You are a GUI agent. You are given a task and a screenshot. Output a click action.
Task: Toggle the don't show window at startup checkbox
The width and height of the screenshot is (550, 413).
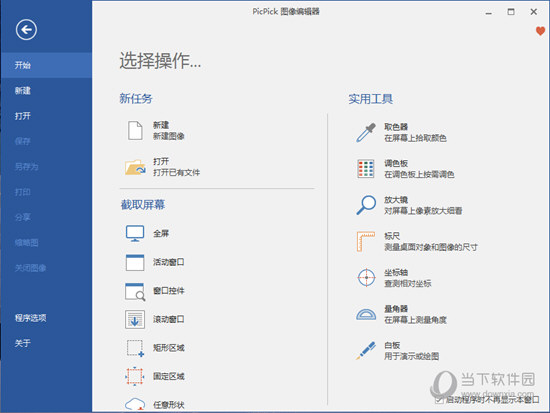pos(439,400)
